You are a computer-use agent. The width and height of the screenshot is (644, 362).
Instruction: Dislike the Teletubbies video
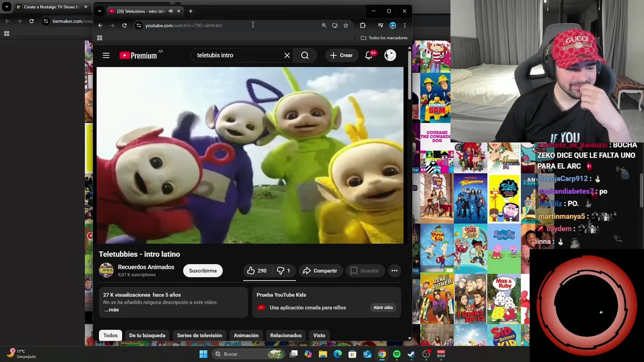tap(284, 270)
